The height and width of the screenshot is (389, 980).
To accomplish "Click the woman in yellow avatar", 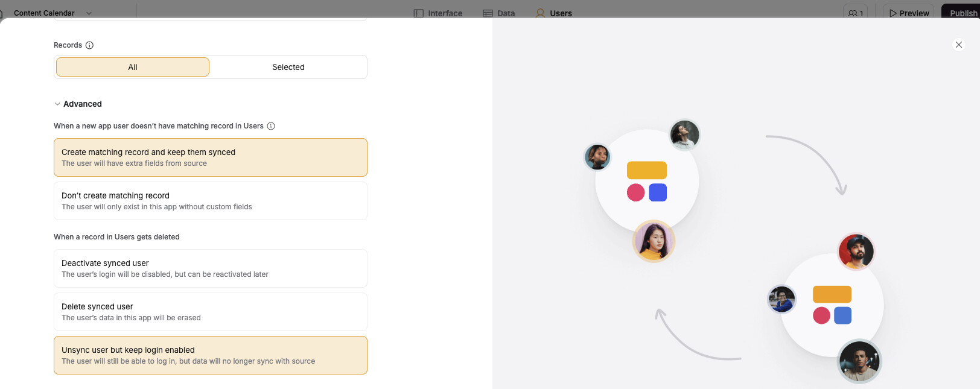I will tap(654, 241).
